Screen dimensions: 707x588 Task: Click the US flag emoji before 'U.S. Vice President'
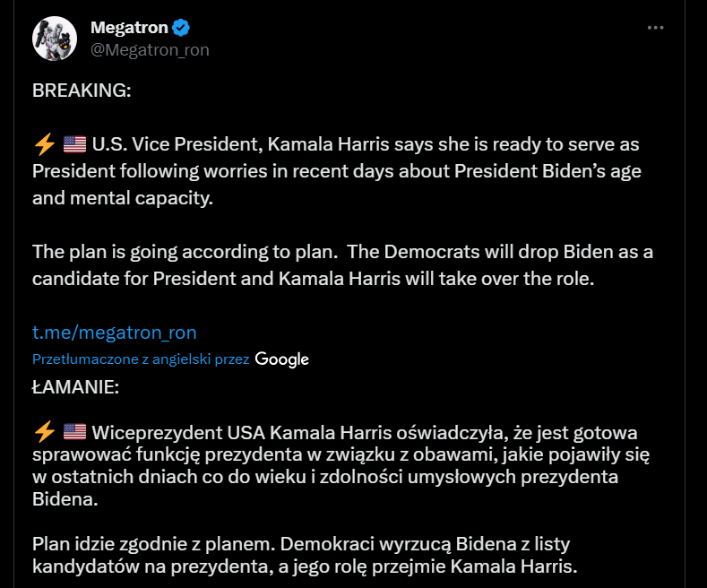click(74, 143)
